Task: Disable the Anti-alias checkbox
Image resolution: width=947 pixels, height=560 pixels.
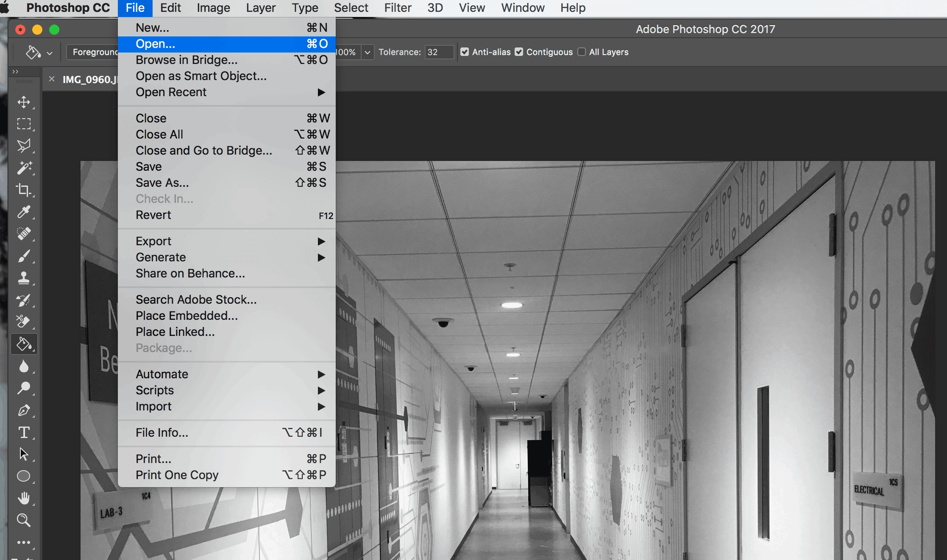Action: [x=465, y=52]
